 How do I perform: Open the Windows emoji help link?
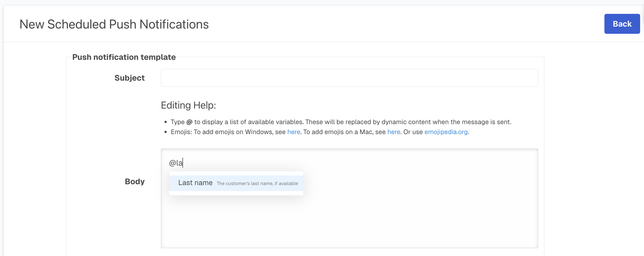[293, 132]
